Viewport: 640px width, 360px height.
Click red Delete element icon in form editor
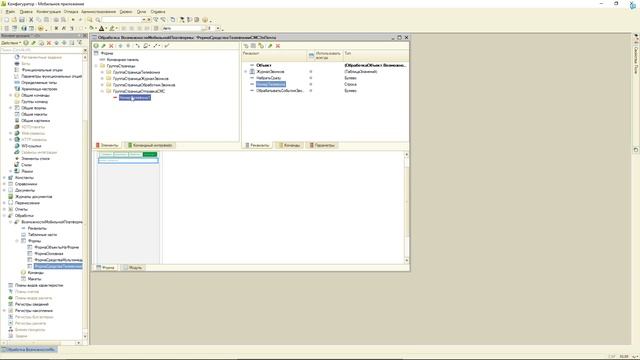click(111, 46)
